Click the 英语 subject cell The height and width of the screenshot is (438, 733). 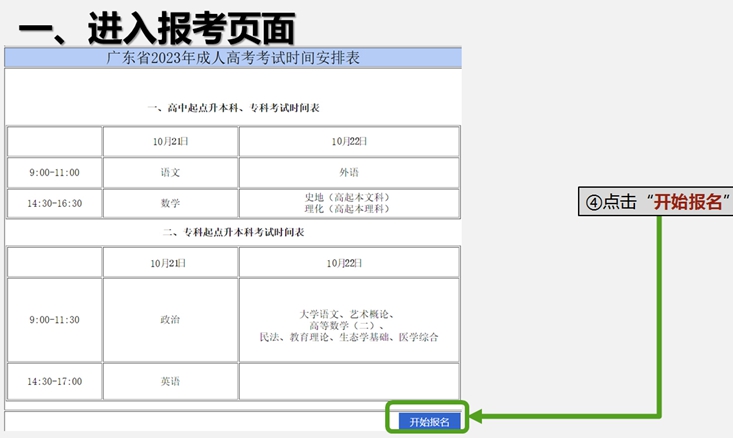point(170,381)
